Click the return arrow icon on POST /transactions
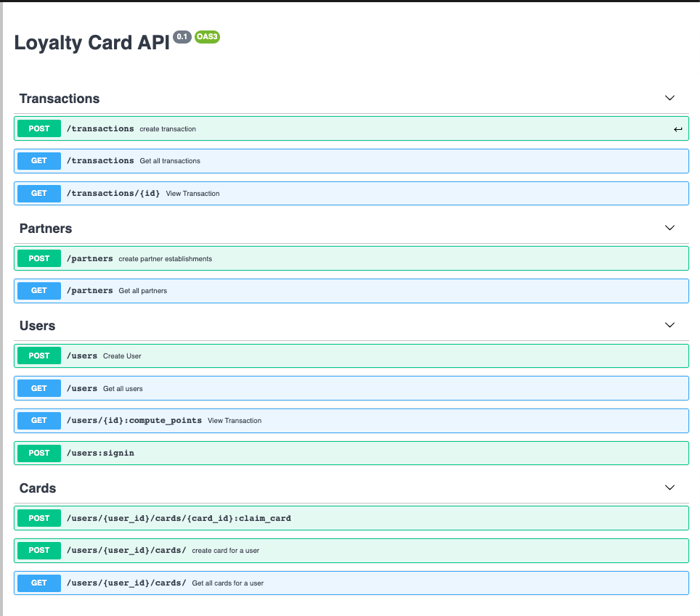Screen dimensions: 700x616 (677, 129)
